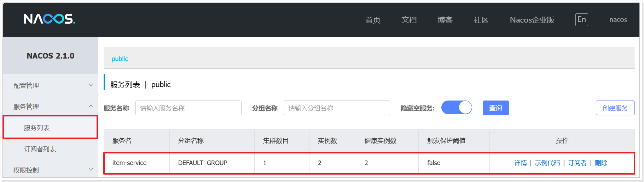Expand the 权限控制 menu chevron
The image size is (644, 182).
[x=91, y=170]
